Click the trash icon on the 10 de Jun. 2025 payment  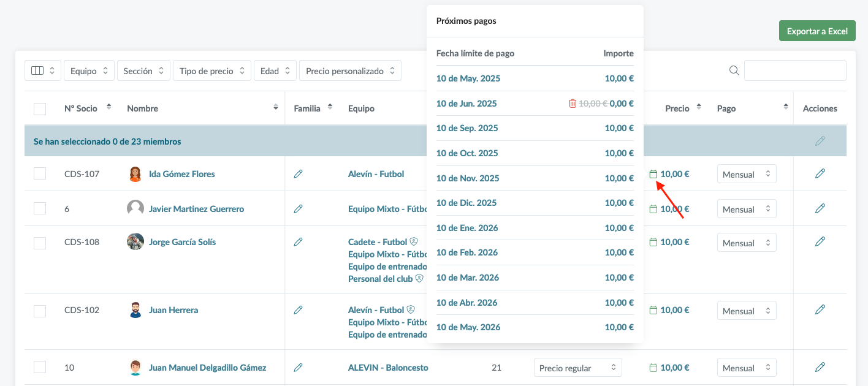click(573, 104)
